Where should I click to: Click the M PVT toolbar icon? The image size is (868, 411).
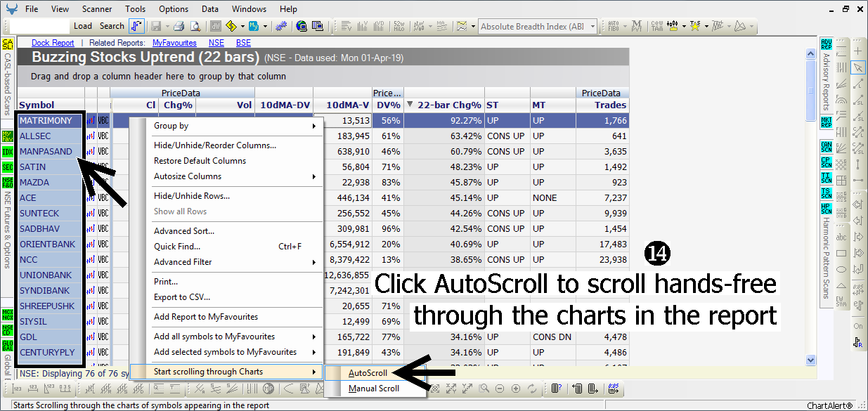click(637, 26)
